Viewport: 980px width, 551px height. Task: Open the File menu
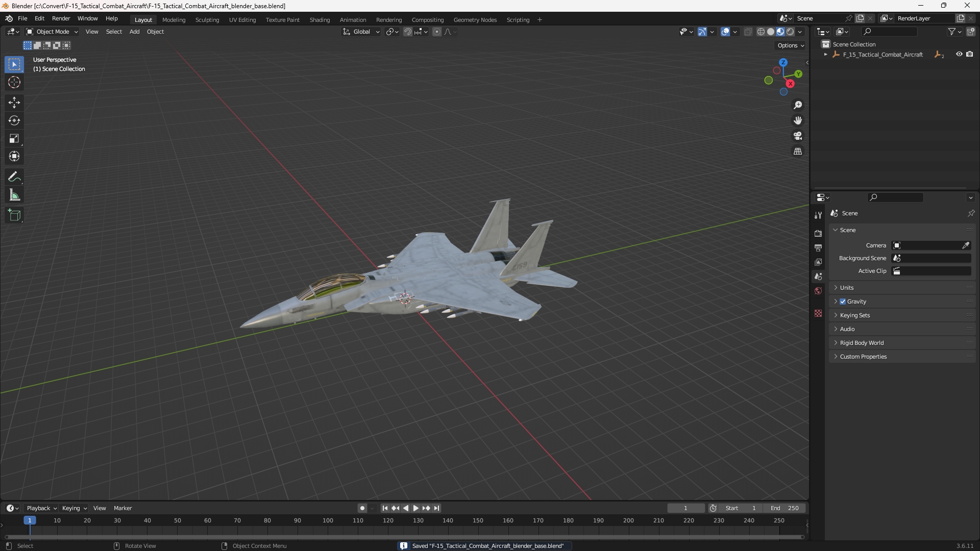click(22, 19)
